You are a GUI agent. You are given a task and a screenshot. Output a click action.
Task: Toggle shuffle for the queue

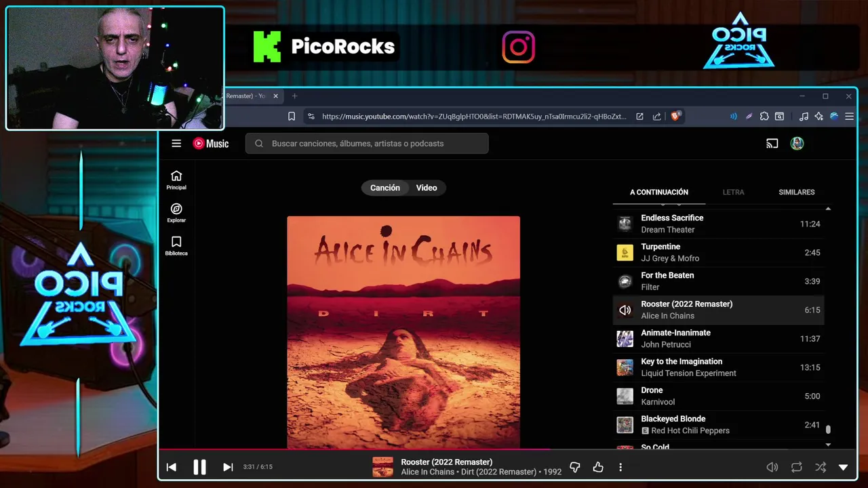point(821,467)
